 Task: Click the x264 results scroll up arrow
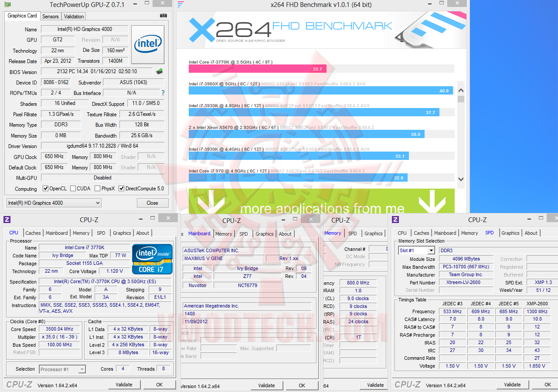tap(461, 91)
